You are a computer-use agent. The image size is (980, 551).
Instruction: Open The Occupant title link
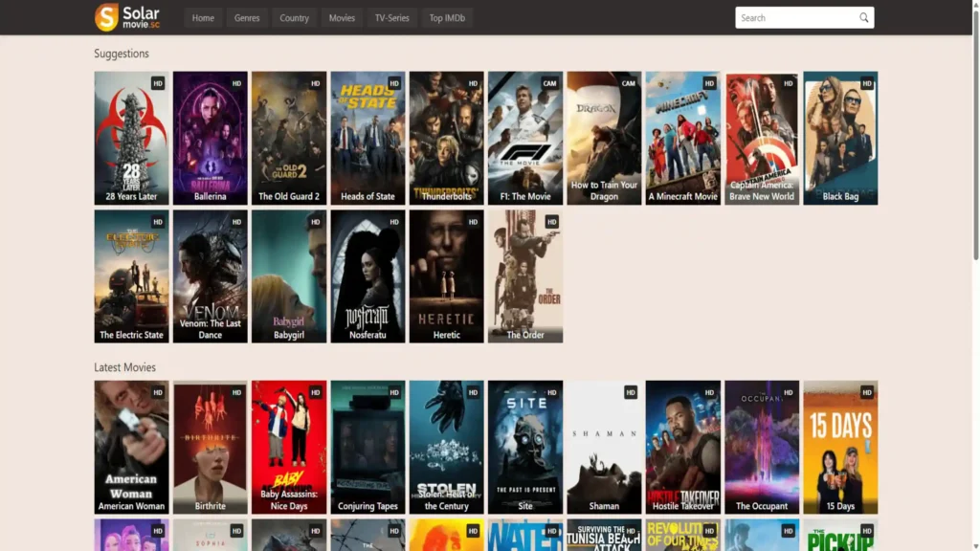pos(761,506)
